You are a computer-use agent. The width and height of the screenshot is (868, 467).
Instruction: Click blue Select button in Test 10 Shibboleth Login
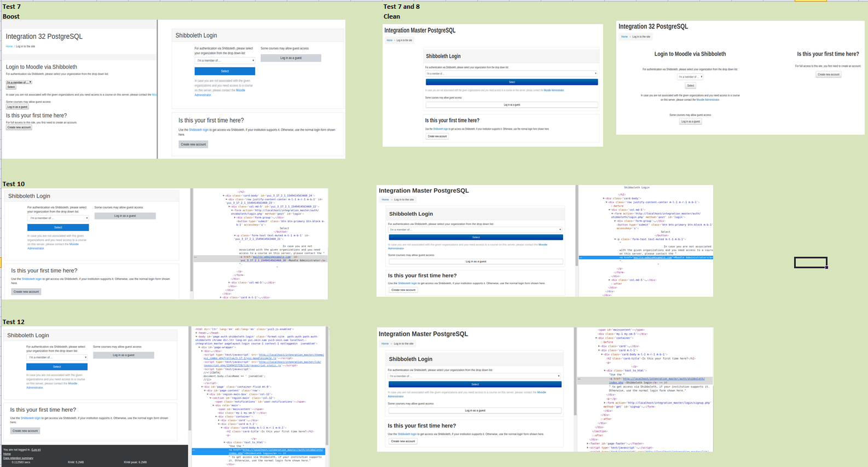(58, 227)
